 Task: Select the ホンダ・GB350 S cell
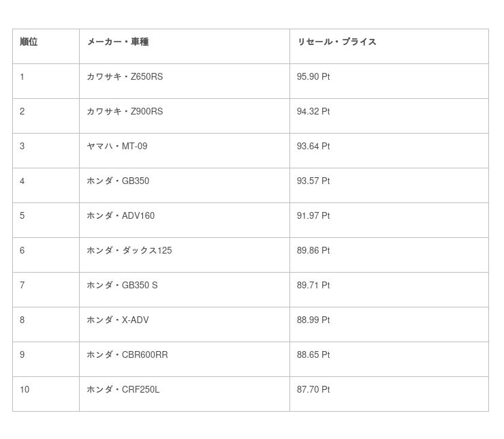click(122, 286)
